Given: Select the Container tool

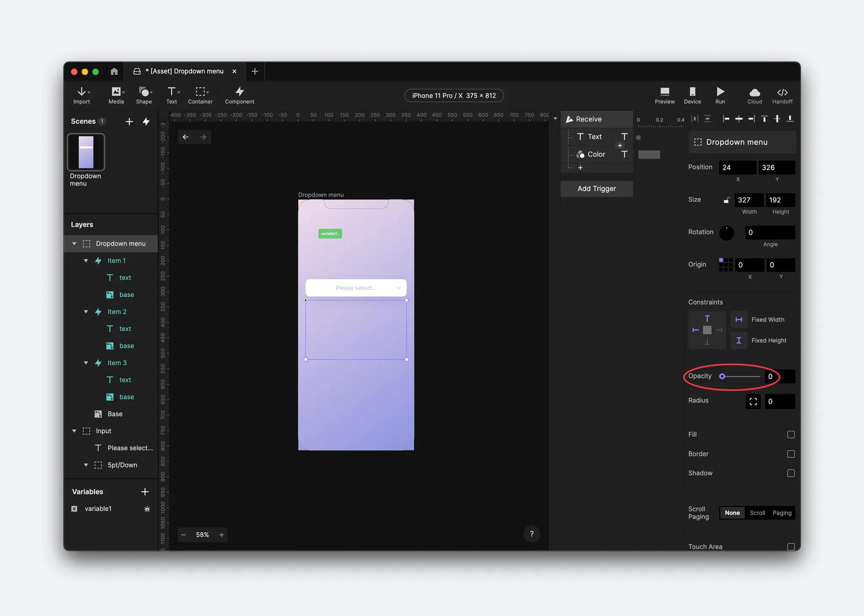Looking at the screenshot, I should 200,95.
